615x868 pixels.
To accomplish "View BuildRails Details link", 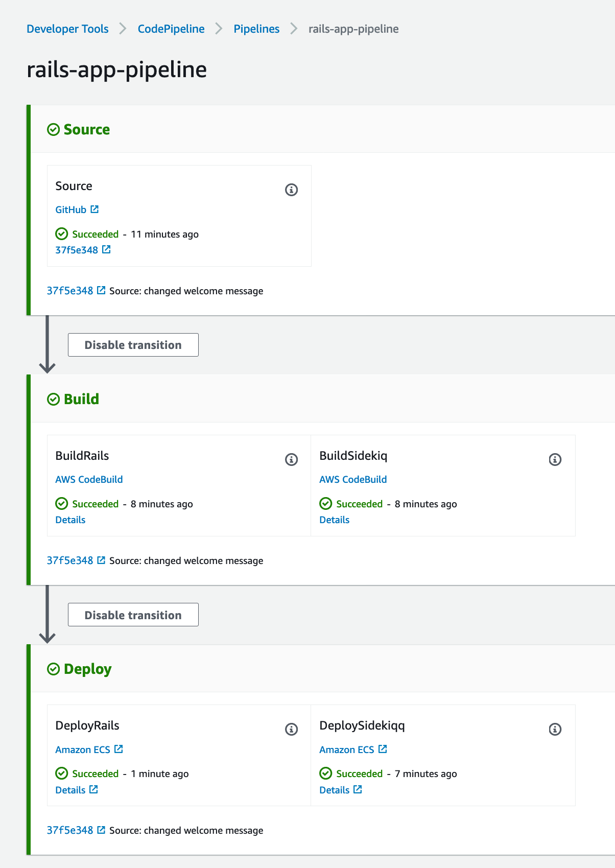I will coord(70,520).
